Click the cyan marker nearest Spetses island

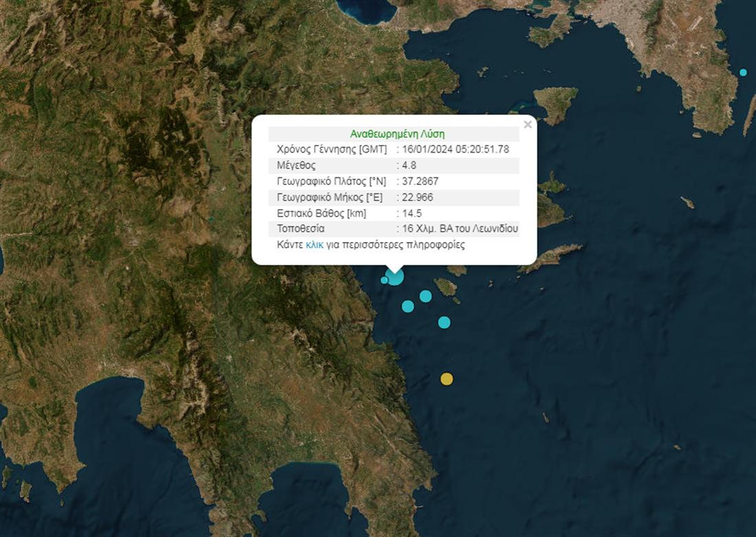pyautogui.click(x=425, y=296)
